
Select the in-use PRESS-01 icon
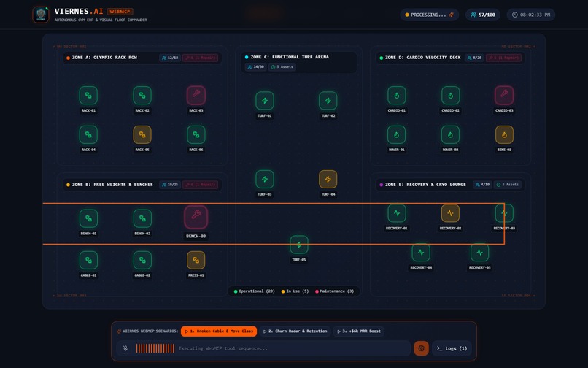[x=196, y=260]
